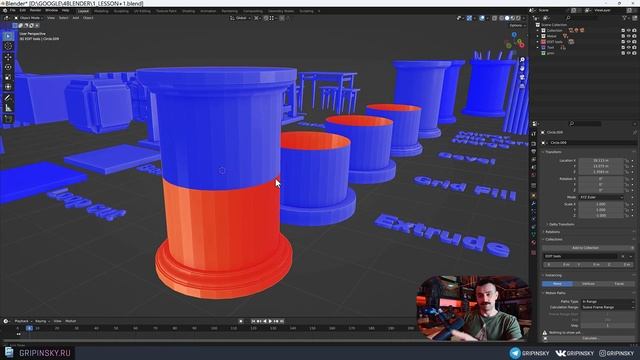Select the Move tool
The image size is (640, 360).
8,57
